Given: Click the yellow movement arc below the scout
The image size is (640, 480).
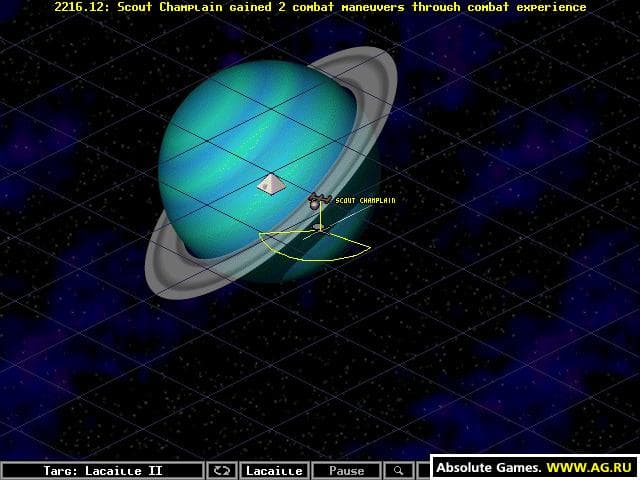Looking at the screenshot, I should pyautogui.click(x=314, y=246).
